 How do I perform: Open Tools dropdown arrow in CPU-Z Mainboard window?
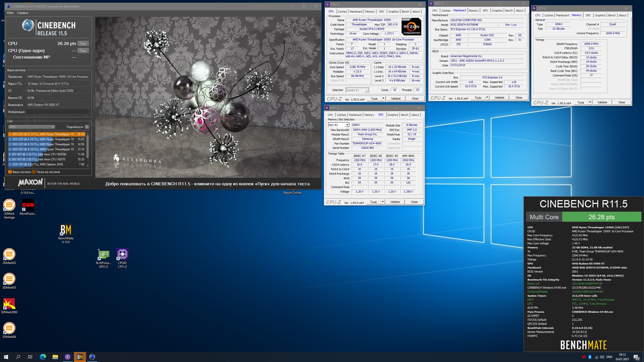pyautogui.click(x=487, y=98)
